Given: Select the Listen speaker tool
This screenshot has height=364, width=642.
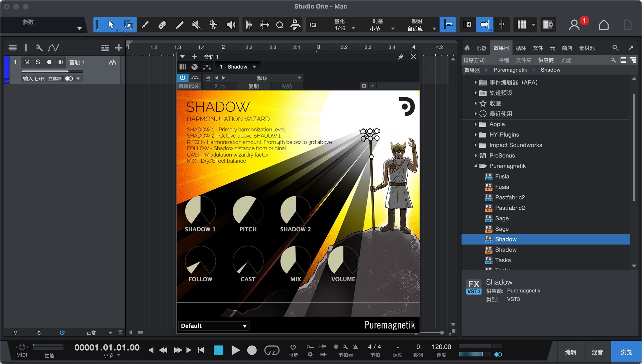Looking at the screenshot, I should (231, 25).
